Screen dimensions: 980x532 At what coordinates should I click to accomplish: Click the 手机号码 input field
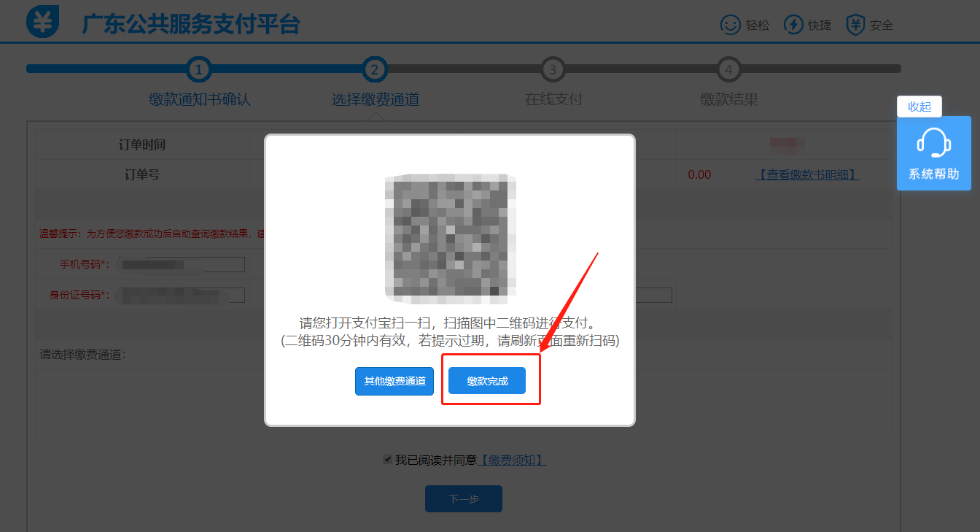[182, 264]
